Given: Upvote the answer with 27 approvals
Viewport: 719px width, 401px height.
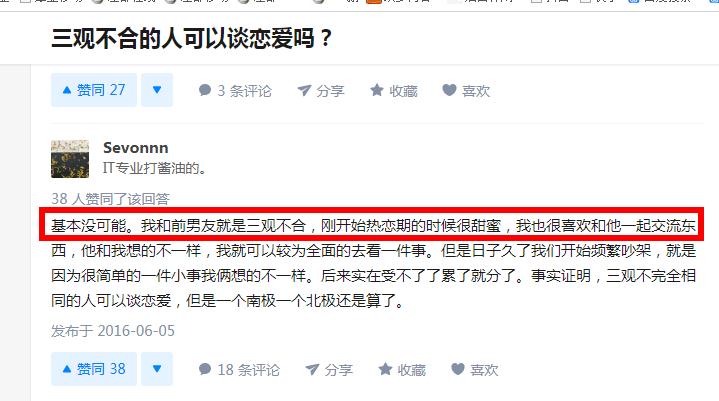Looking at the screenshot, I should pyautogui.click(x=94, y=90).
